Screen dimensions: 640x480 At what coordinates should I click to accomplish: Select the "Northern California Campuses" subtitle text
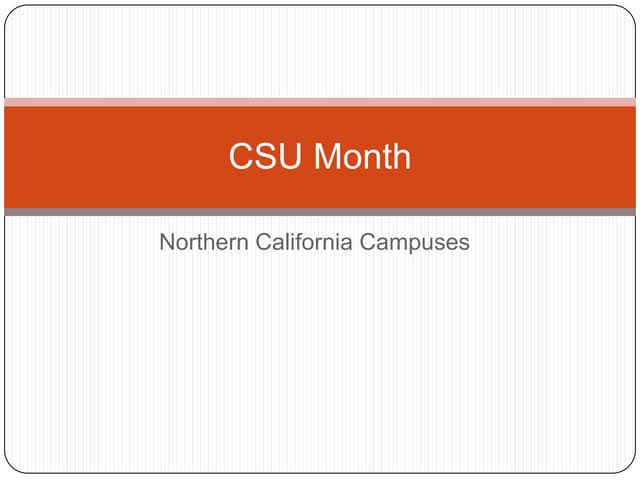tap(314, 242)
